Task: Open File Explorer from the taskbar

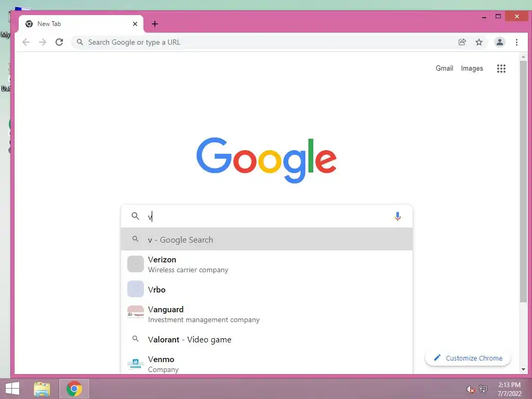Action: point(42,389)
